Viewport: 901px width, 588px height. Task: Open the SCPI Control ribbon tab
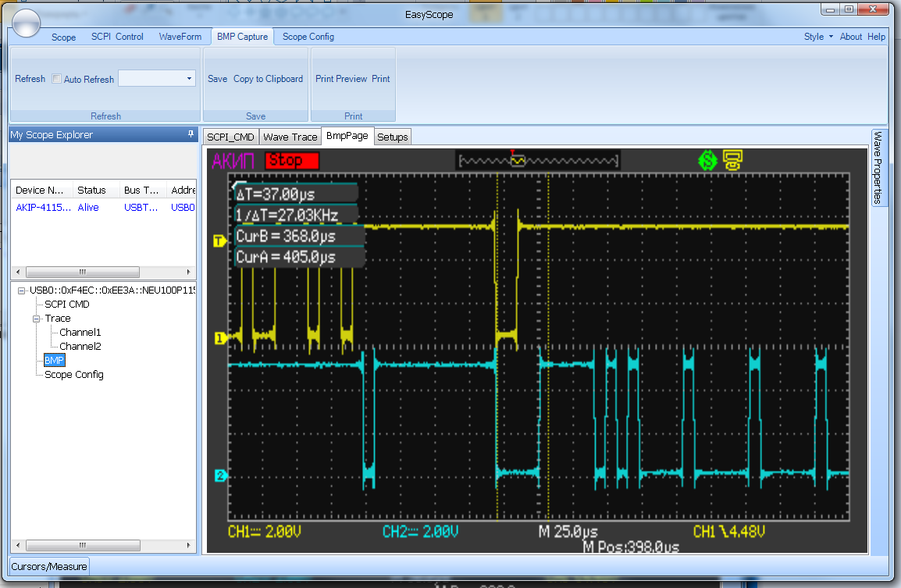coord(117,37)
